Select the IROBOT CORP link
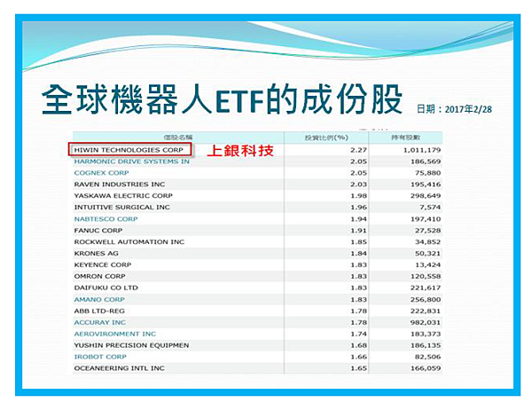This screenshot has height=410, width=532. [x=99, y=357]
